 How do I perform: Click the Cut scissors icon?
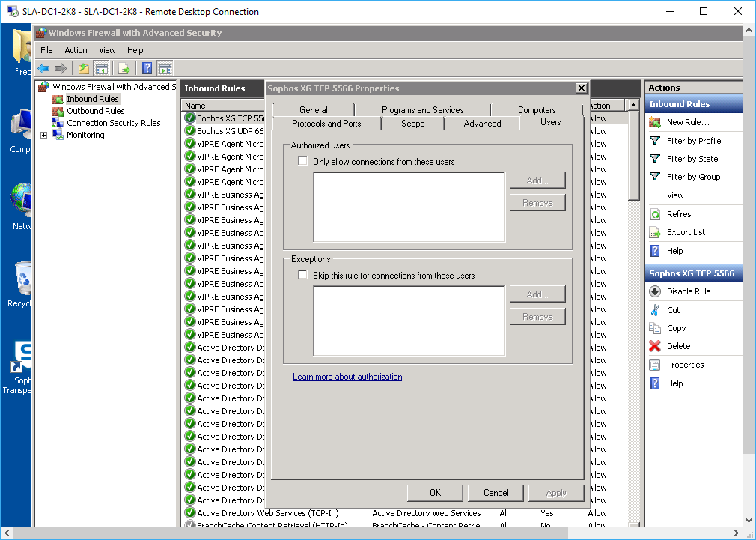click(655, 310)
